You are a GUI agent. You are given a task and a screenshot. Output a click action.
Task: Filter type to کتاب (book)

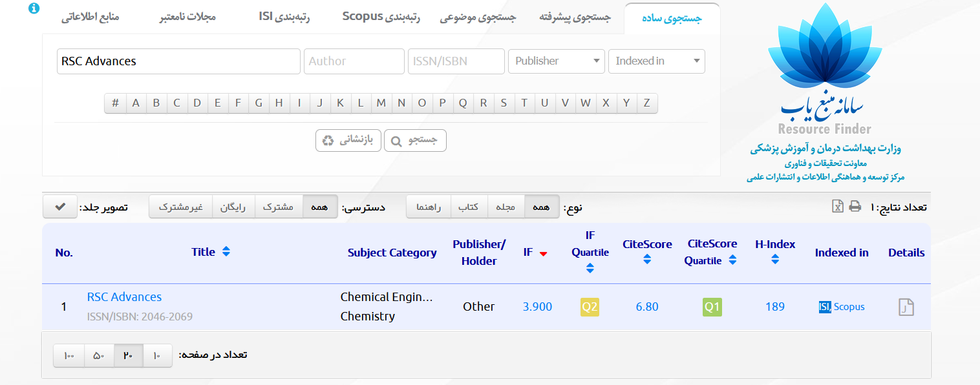469,207
